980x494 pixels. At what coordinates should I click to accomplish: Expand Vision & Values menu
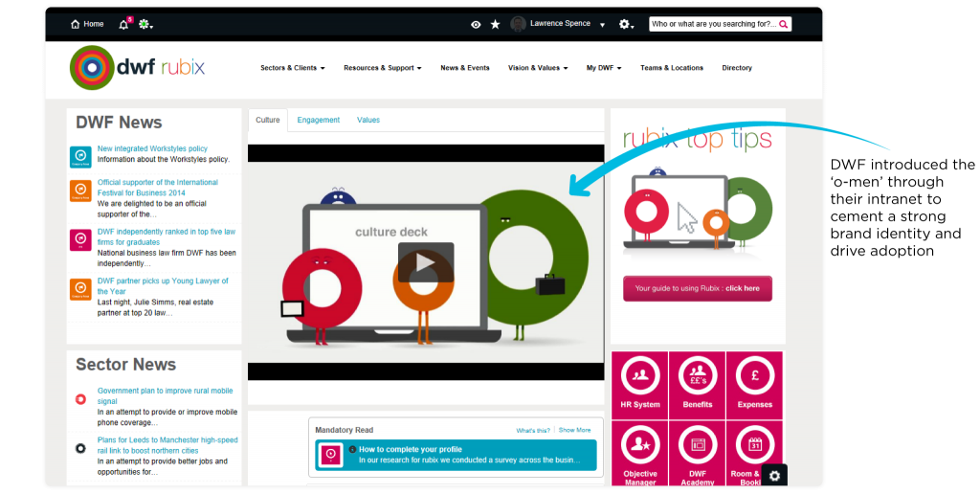pos(538,68)
